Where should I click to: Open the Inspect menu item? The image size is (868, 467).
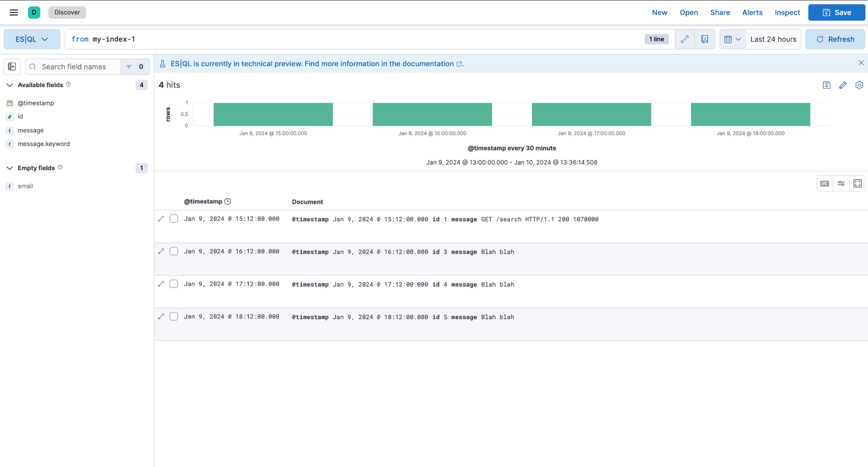tap(787, 12)
